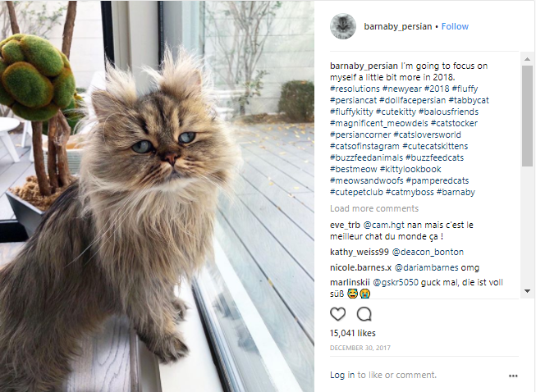Viewport: 536px width, 392px height.
Task: Like the post with the heart icon
Action: coord(337,314)
